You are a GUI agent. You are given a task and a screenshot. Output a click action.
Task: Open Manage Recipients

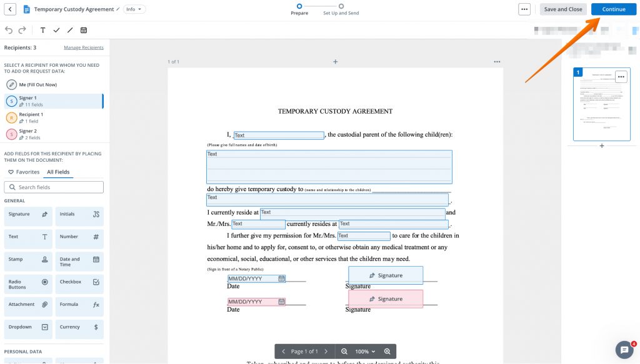[x=84, y=47]
